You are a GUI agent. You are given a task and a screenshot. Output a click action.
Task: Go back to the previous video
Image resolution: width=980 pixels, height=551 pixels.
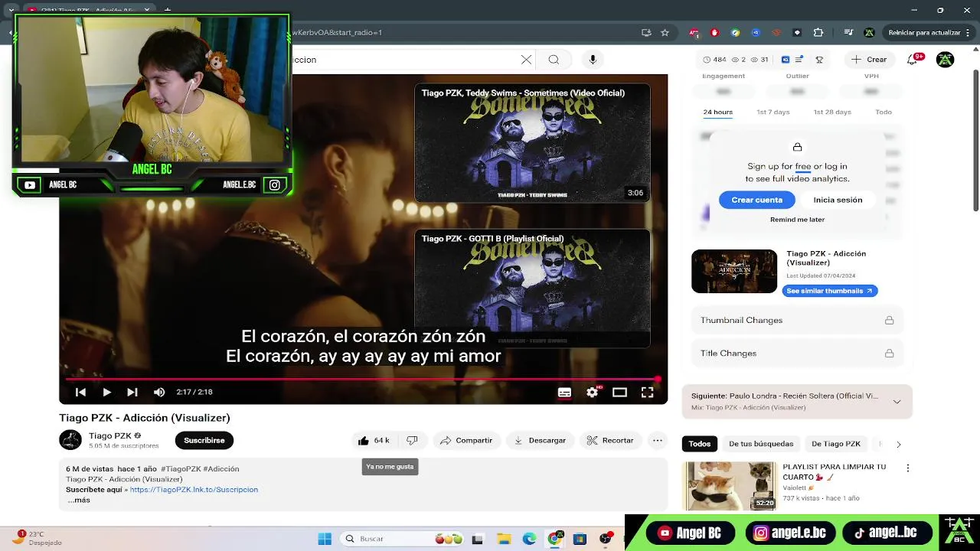point(80,392)
